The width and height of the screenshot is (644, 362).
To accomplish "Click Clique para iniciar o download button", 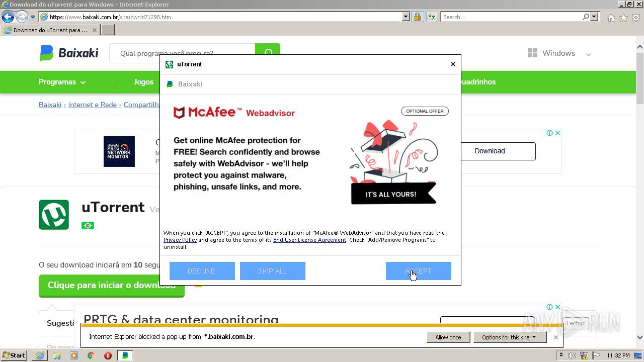I will pyautogui.click(x=112, y=285).
